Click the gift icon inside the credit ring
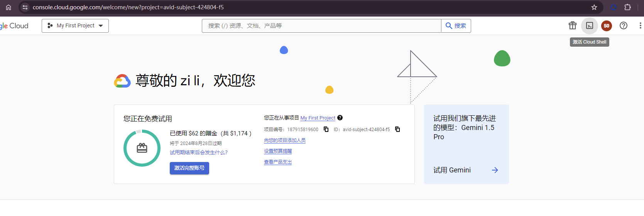This screenshot has width=644, height=216. click(x=142, y=148)
